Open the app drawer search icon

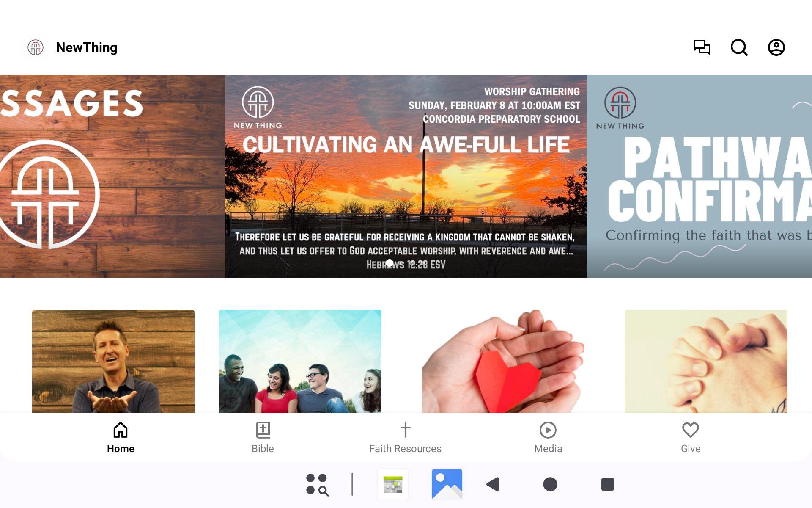coord(317,484)
